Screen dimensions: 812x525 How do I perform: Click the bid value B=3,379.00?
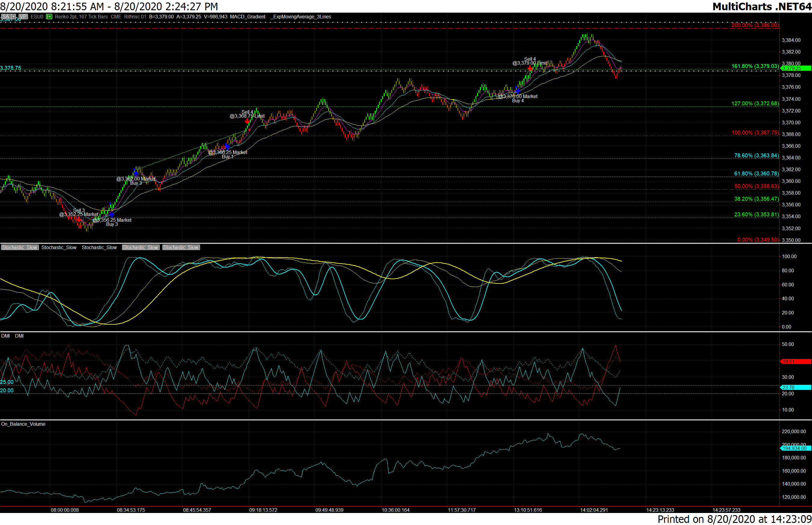pos(161,17)
